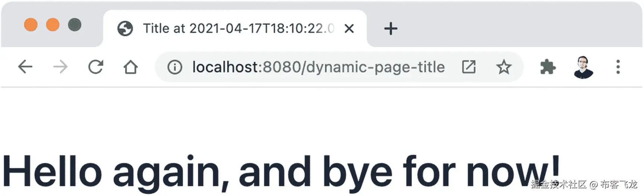Open page in app via external icon
644x196 pixels.
[469, 67]
